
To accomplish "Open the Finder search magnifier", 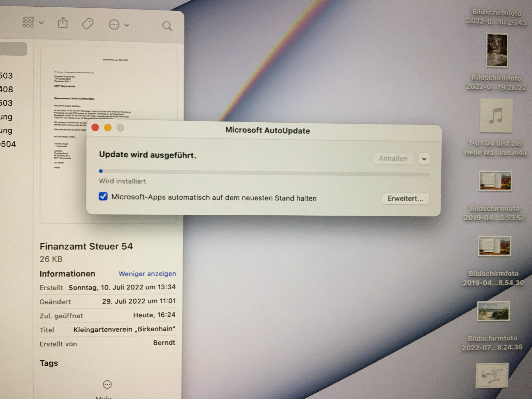I will pos(167,26).
